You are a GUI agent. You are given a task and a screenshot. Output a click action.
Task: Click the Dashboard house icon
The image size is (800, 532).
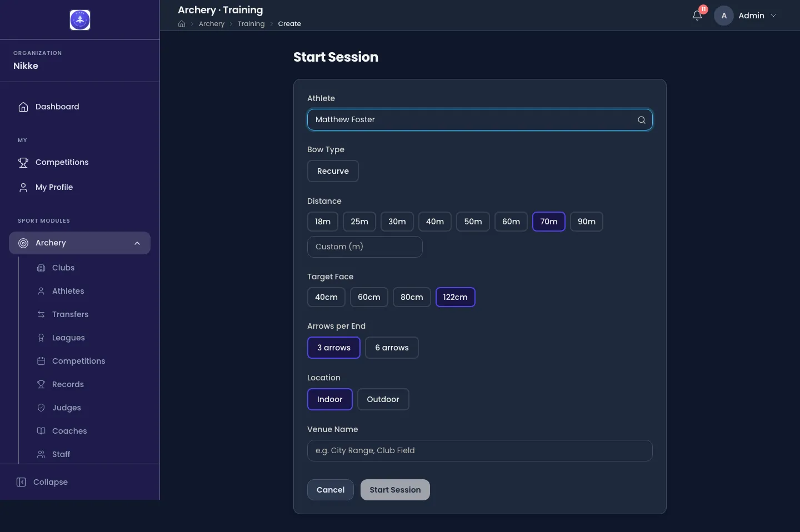pyautogui.click(x=23, y=107)
